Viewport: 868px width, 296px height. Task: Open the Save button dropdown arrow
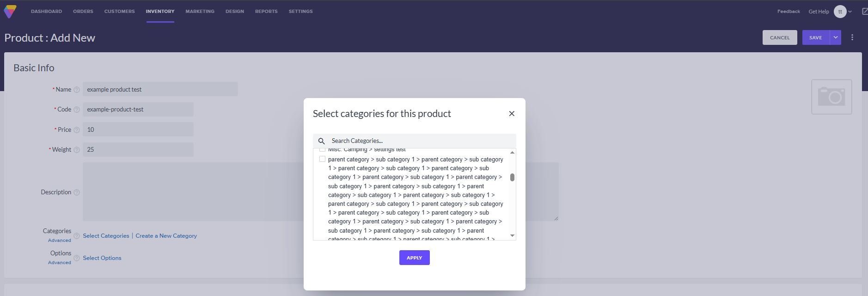835,37
